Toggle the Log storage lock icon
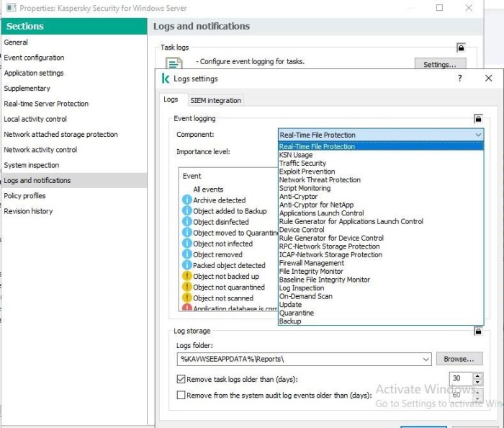 (478, 331)
